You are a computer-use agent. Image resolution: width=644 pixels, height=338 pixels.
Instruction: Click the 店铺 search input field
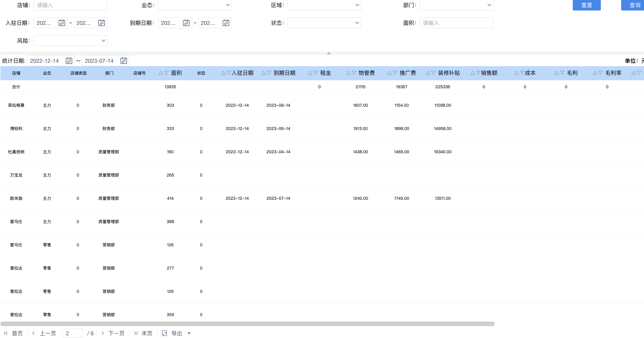[70, 5]
